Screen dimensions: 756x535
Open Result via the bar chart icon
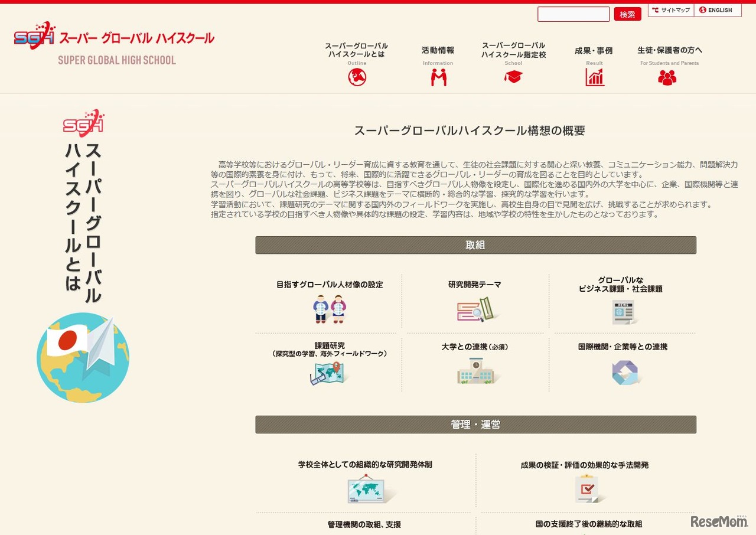(x=594, y=76)
